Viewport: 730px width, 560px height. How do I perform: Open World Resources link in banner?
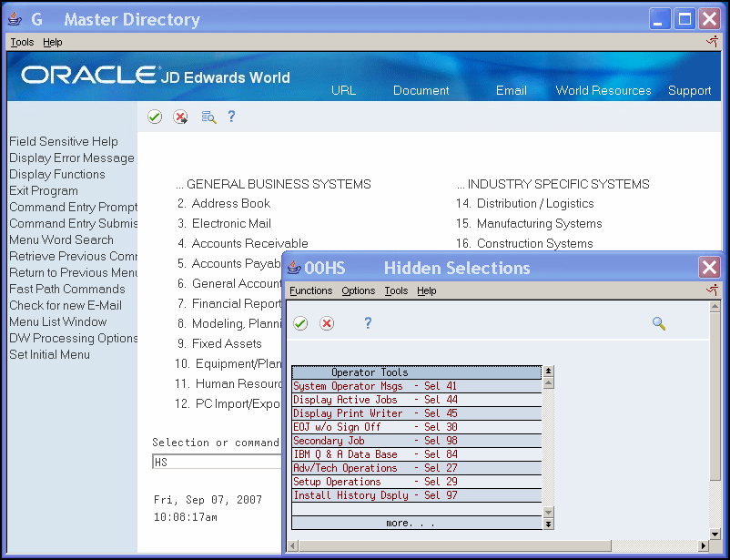click(603, 90)
